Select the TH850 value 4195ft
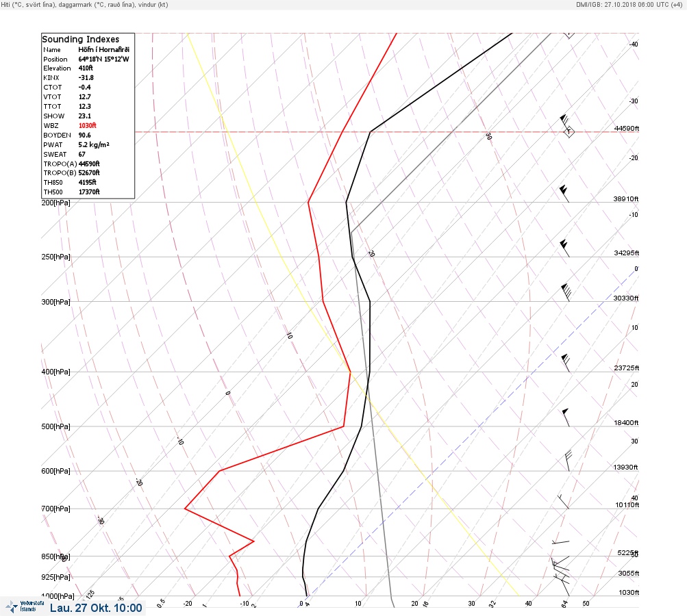Viewport: 687px width, 616px height. [x=87, y=182]
